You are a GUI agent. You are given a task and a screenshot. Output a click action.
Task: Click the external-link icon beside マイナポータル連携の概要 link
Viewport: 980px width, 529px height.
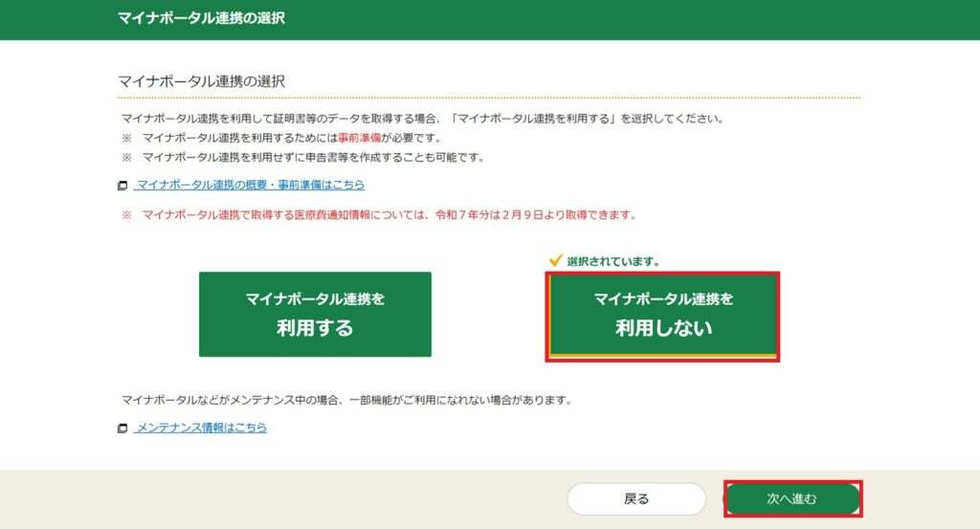click(122, 186)
